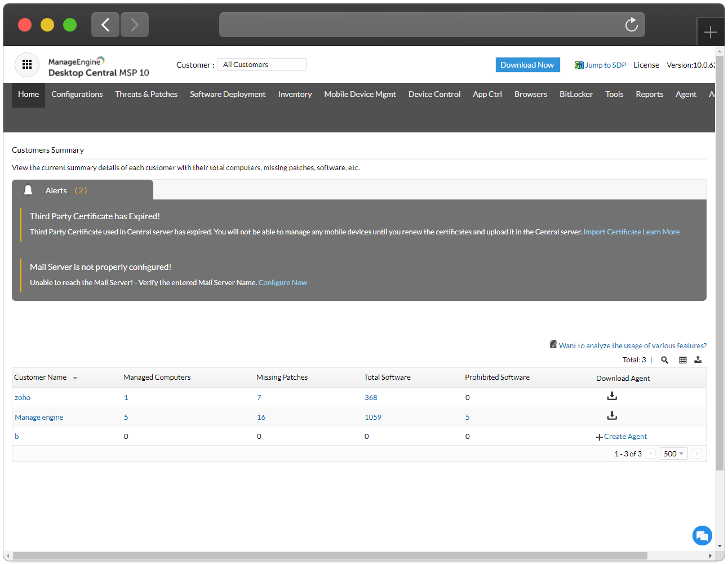Open the Tools tab
This screenshot has width=728, height=564.
tap(614, 95)
